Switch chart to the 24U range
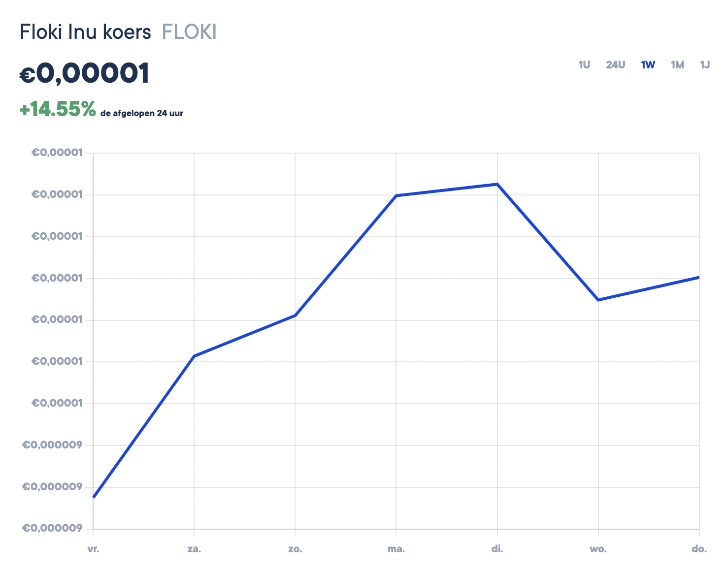The width and height of the screenshot is (728, 571). pyautogui.click(x=616, y=65)
